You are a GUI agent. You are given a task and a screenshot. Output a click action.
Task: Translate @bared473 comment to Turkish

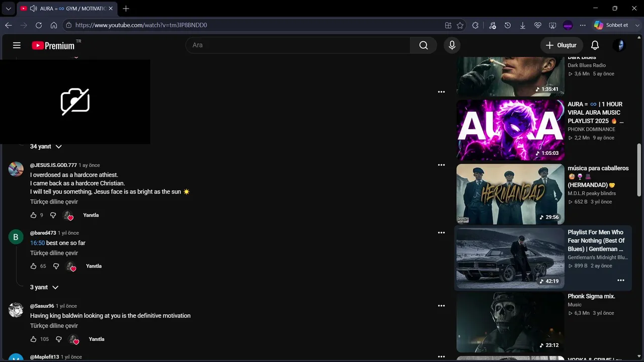pos(54,253)
